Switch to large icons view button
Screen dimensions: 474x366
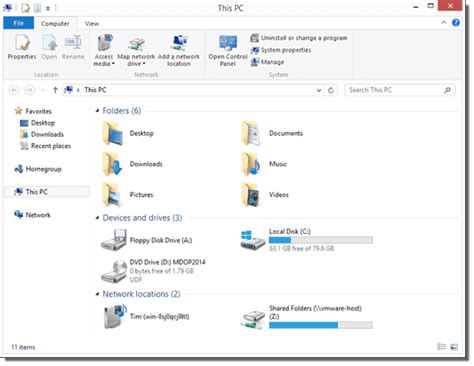pos(454,347)
